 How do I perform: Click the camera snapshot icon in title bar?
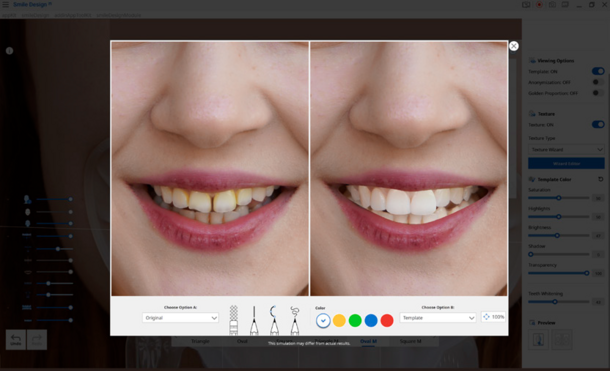click(x=552, y=5)
